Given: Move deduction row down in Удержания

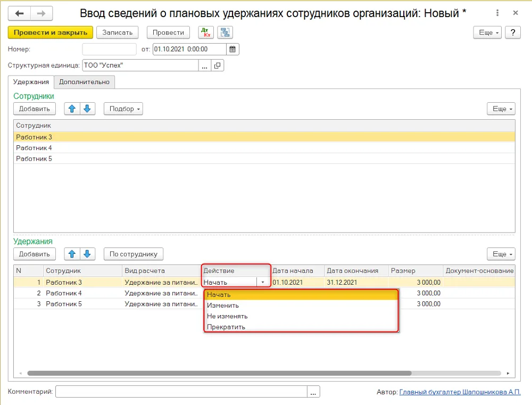Looking at the screenshot, I should 87,254.
